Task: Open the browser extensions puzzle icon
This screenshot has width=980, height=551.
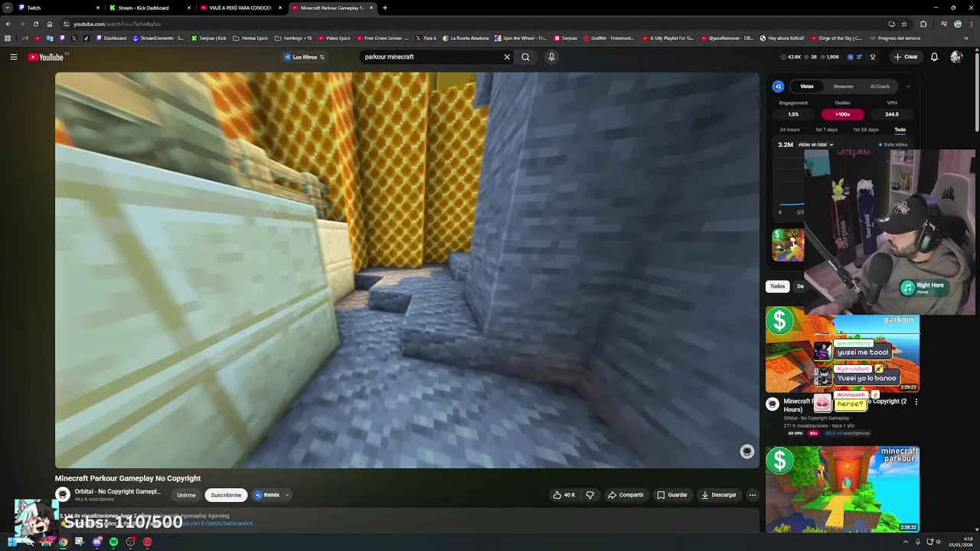Action: [923, 24]
